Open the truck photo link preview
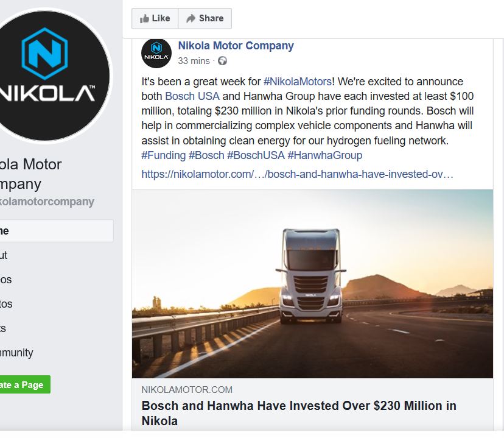 312,284
